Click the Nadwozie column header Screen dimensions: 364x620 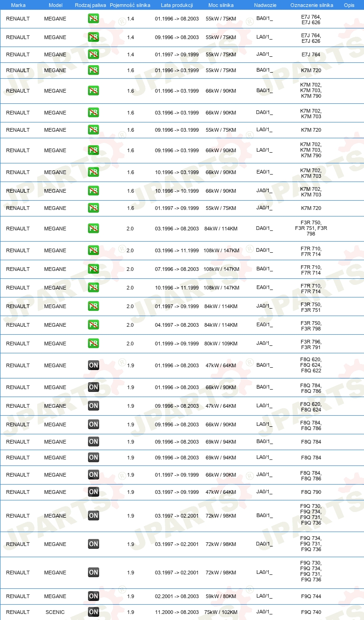coord(265,5)
